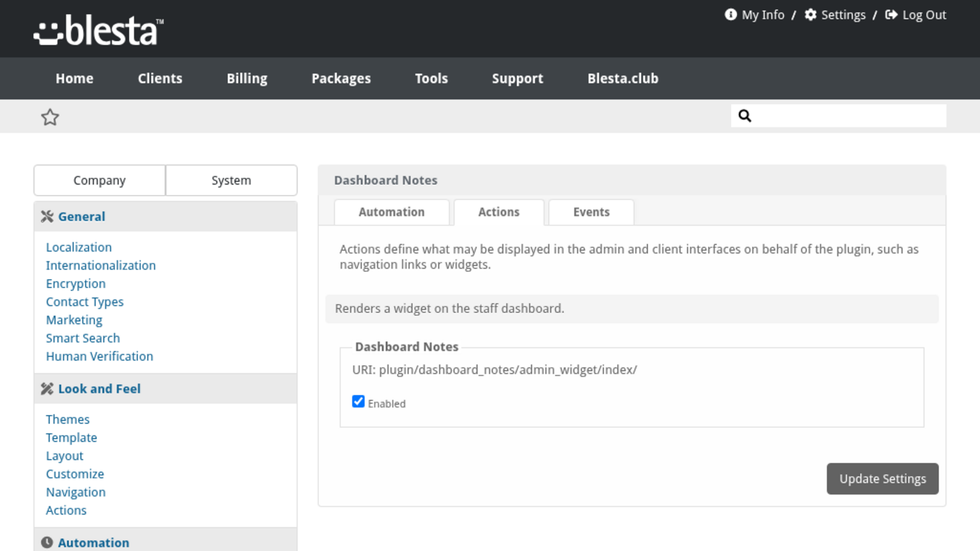This screenshot has height=551, width=980.
Task: Open the Billing menu
Action: pos(247,78)
